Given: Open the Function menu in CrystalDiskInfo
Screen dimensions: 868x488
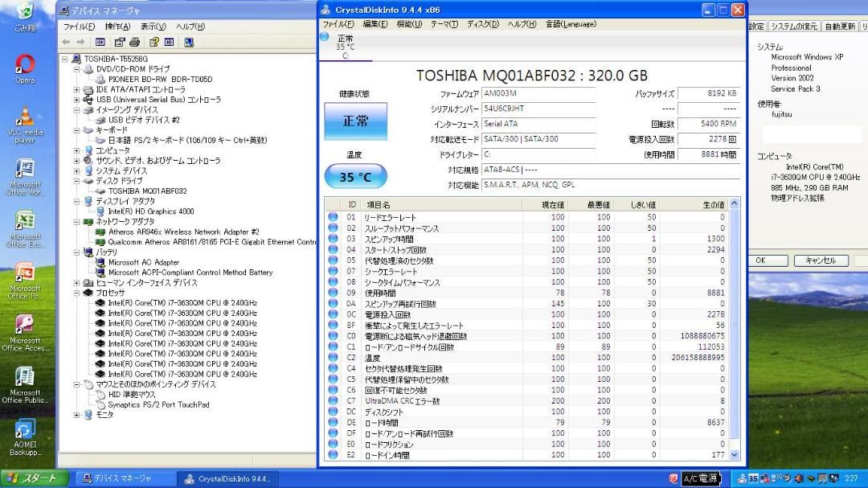Looking at the screenshot, I should coord(409,24).
